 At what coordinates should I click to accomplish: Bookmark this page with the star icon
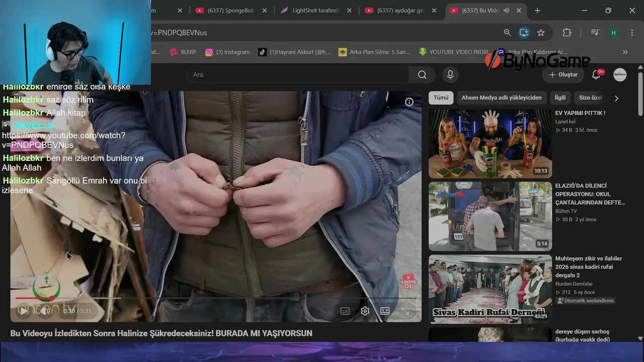pyautogui.click(x=541, y=33)
